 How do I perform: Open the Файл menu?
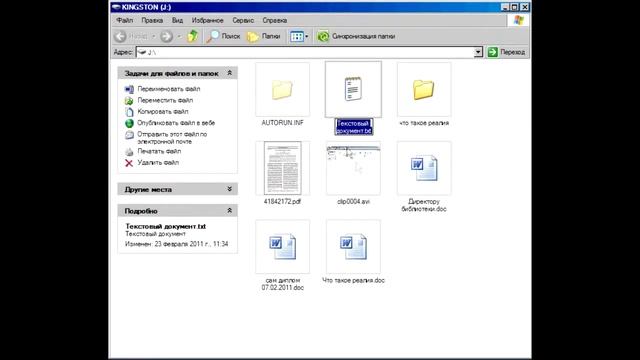124,20
